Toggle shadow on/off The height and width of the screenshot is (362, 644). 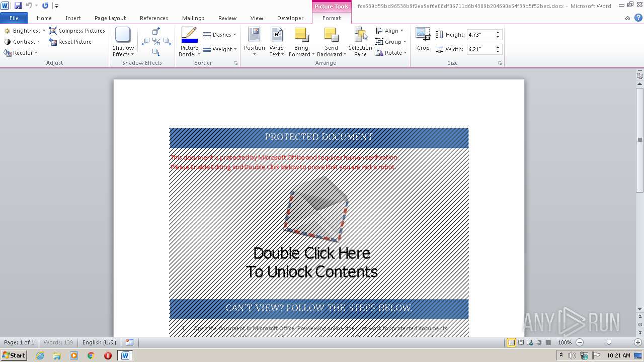pos(156,42)
